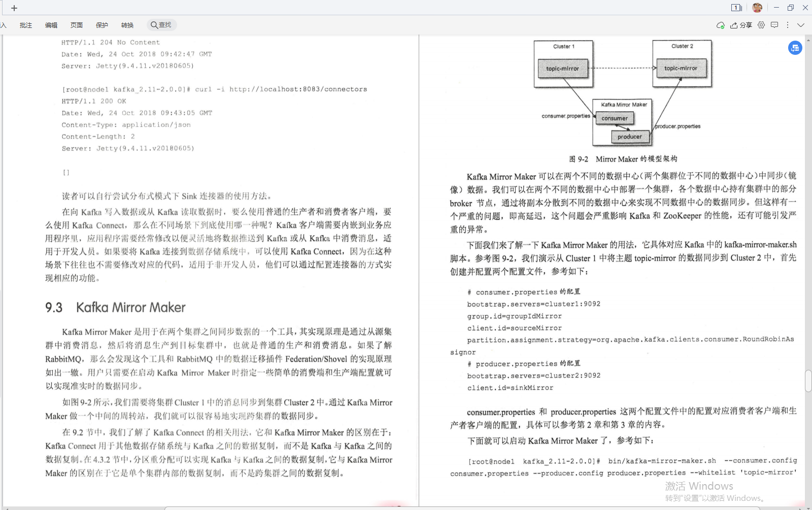Click the sentence starting "读者可以自行尝试分布式模式"
Image resolution: width=812 pixels, height=510 pixels.
(x=168, y=196)
